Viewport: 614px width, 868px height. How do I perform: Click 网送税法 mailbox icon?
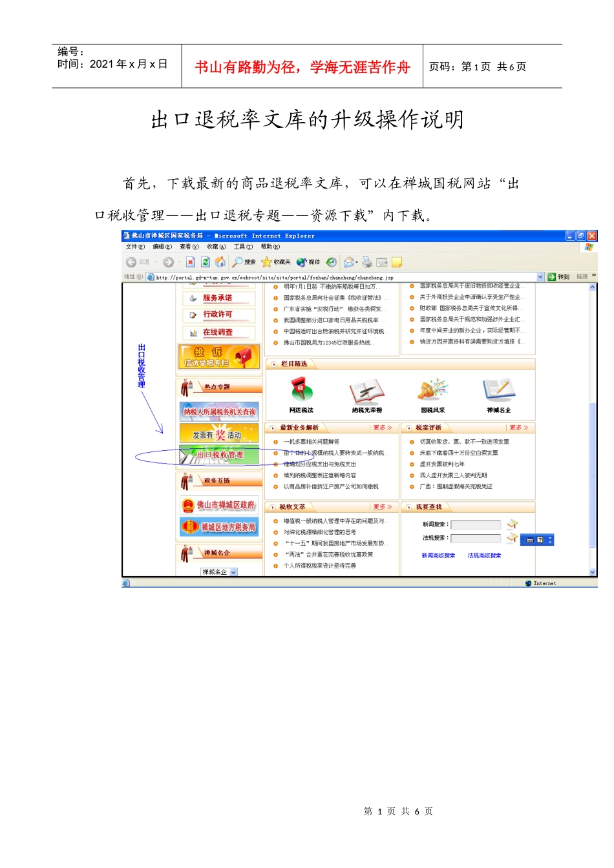coord(301,391)
